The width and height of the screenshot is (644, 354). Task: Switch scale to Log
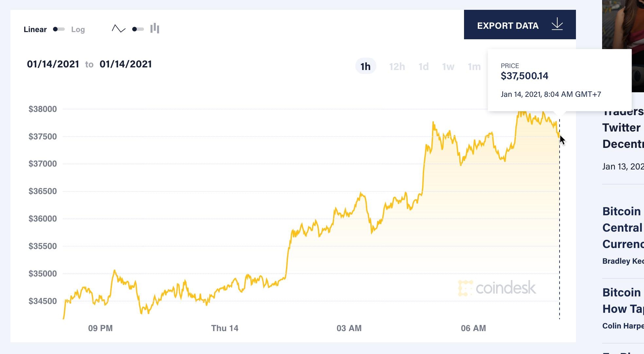coord(78,29)
